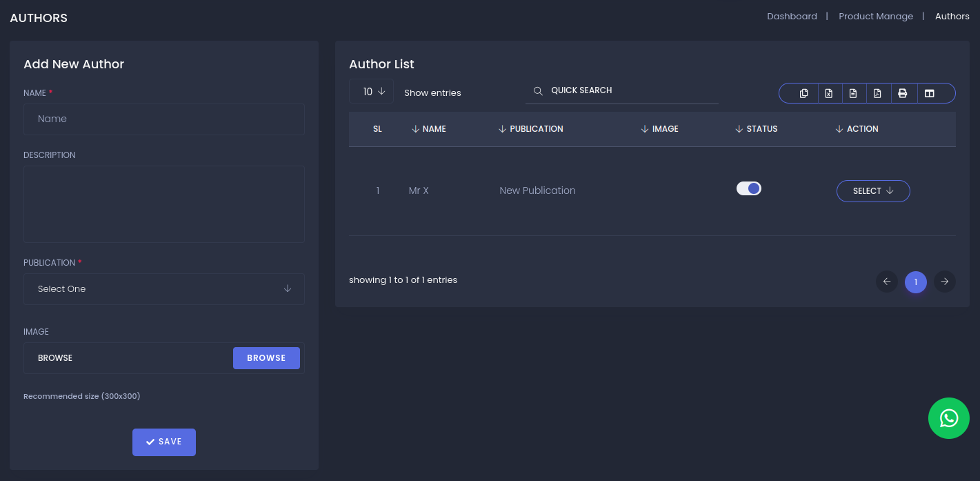Screen dimensions: 980x481
Task: Export author list to Excel
Action: 829,93
